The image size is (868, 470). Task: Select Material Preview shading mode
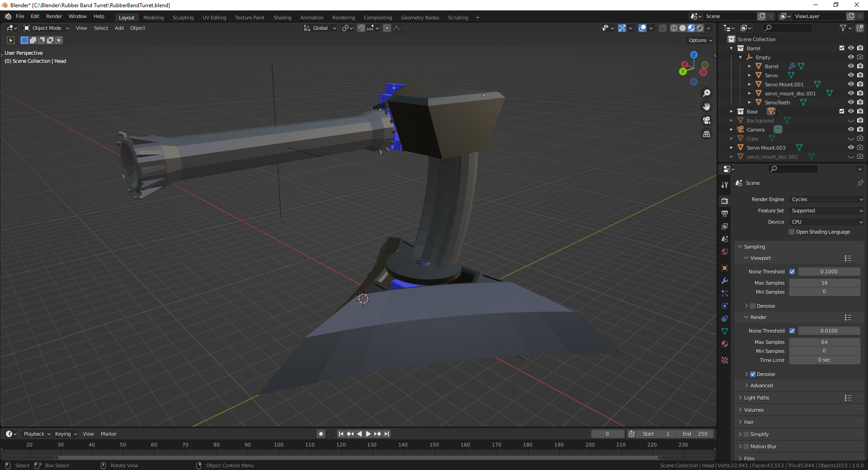691,28
